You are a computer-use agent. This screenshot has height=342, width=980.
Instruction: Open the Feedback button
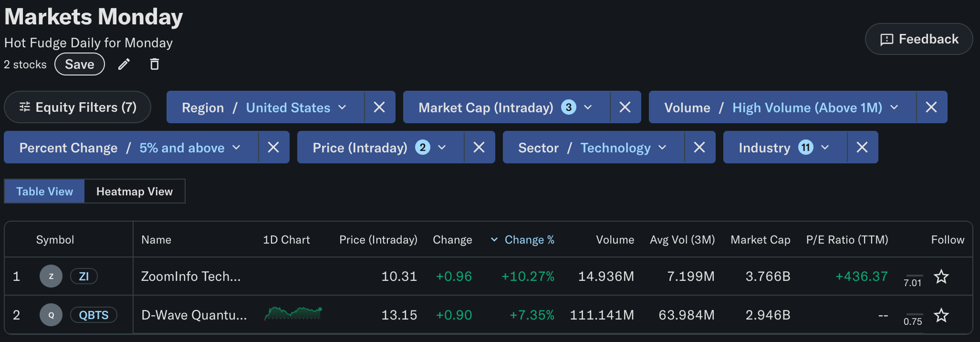pos(919,39)
